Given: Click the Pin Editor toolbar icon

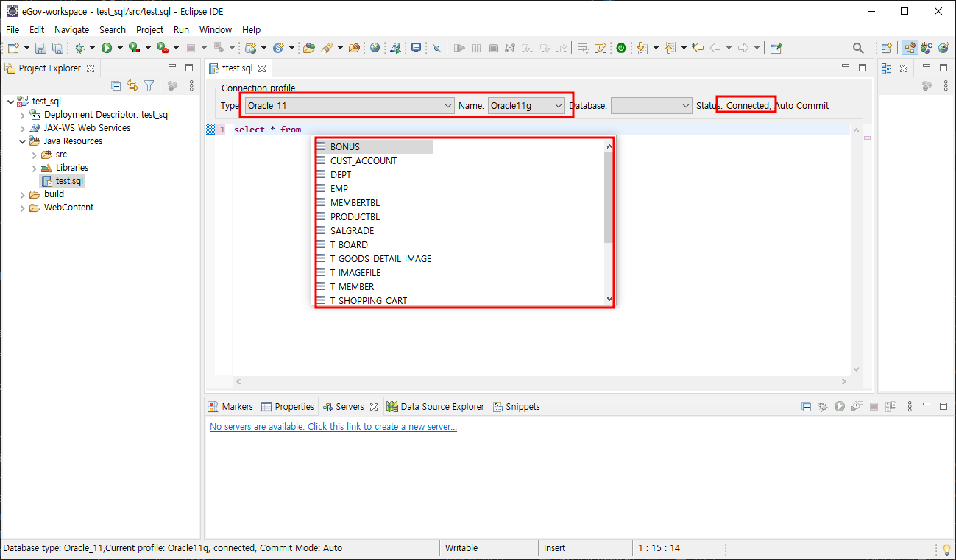Looking at the screenshot, I should click(x=776, y=48).
